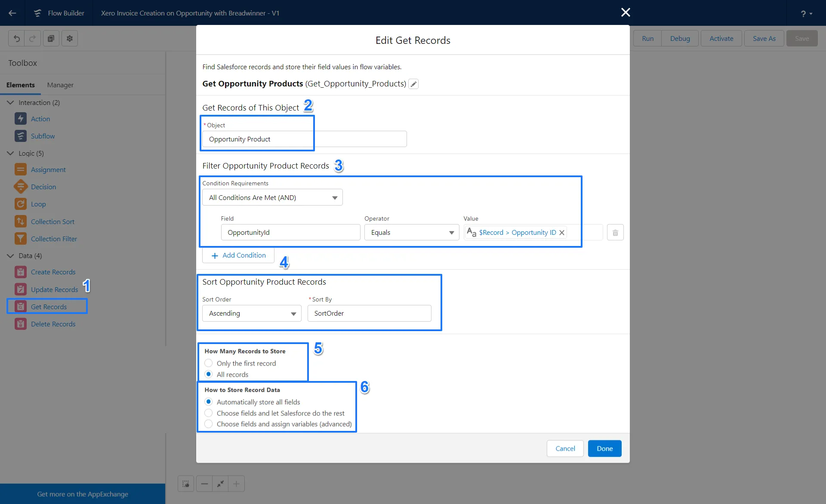826x504 pixels.
Task: Collapse the Interaction (2) section
Action: click(x=10, y=102)
